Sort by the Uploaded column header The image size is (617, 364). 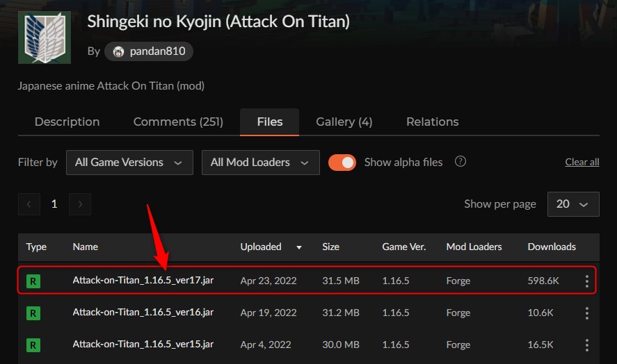click(x=261, y=247)
